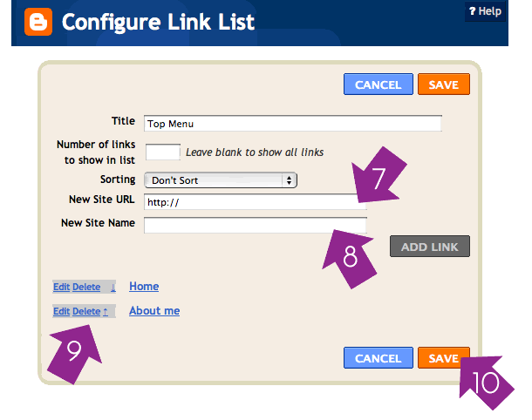This screenshot has width=532, height=420.
Task: Edit the Home link entry
Action: click(x=61, y=287)
